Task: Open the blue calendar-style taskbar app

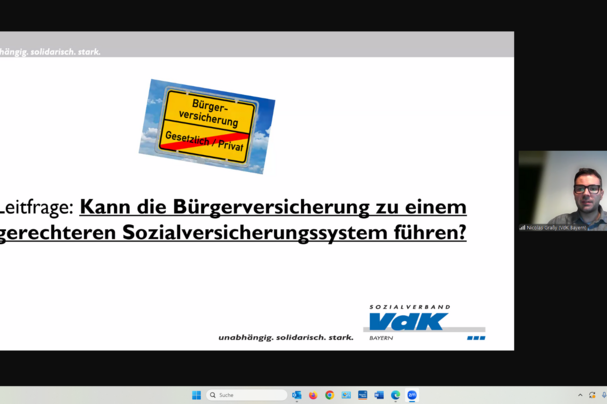Action: 362,395
